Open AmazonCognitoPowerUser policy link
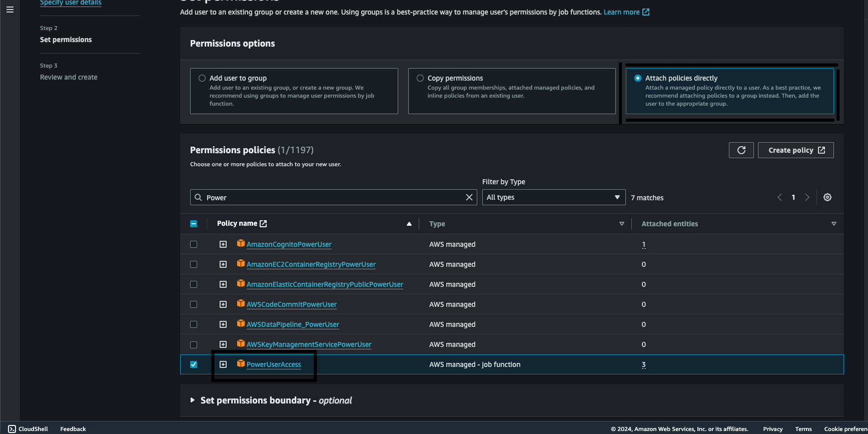 (289, 244)
